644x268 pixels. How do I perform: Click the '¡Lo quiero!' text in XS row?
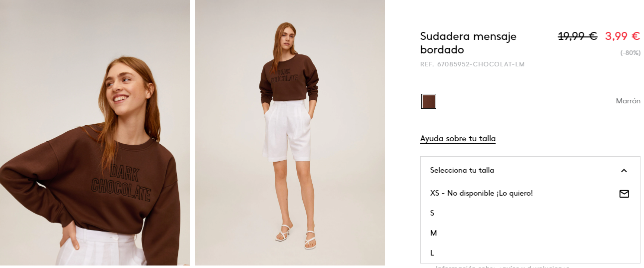[515, 193]
